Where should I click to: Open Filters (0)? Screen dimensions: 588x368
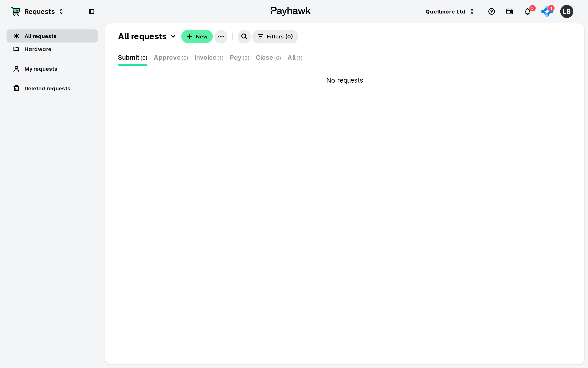tap(275, 37)
